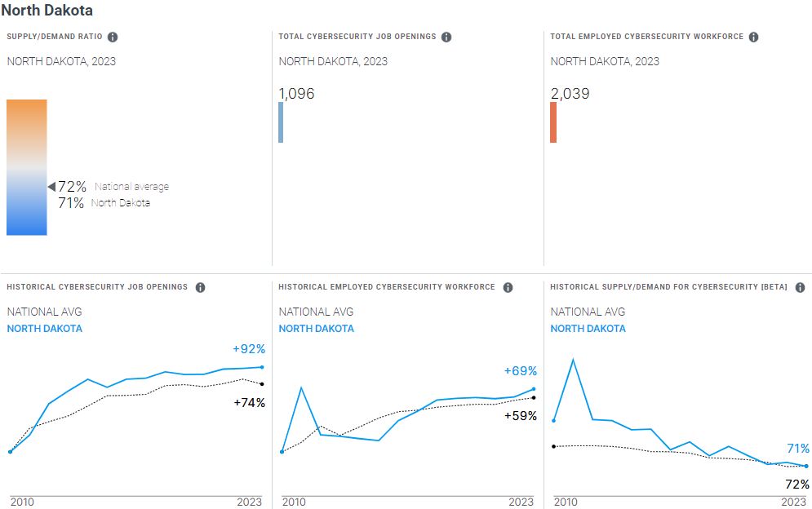Select the blue job openings bar
This screenshot has height=509, width=812.
(281, 122)
